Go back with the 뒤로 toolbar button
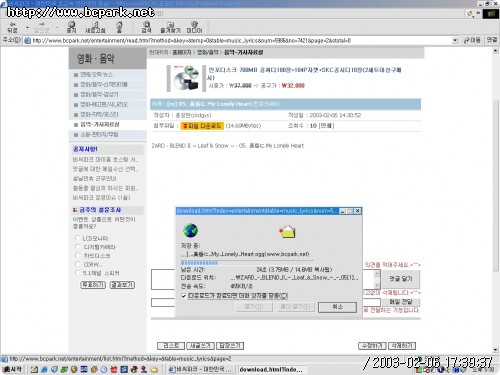Screen dimensions: 500x375 12,27
